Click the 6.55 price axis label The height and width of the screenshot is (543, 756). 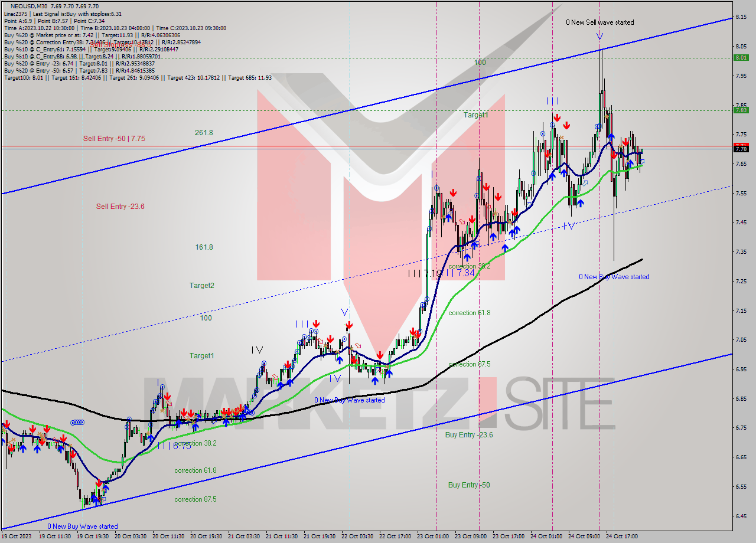tap(741, 486)
